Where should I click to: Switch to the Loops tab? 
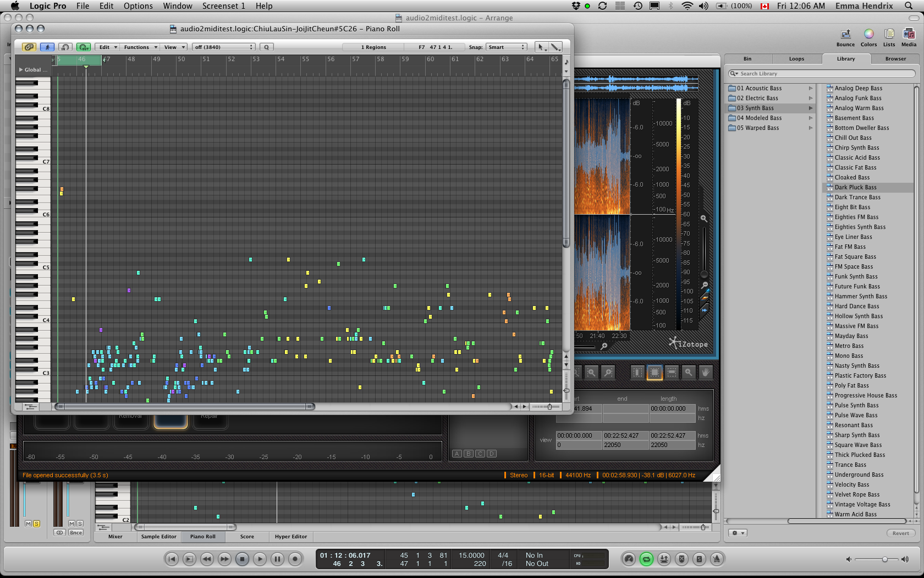click(x=796, y=59)
